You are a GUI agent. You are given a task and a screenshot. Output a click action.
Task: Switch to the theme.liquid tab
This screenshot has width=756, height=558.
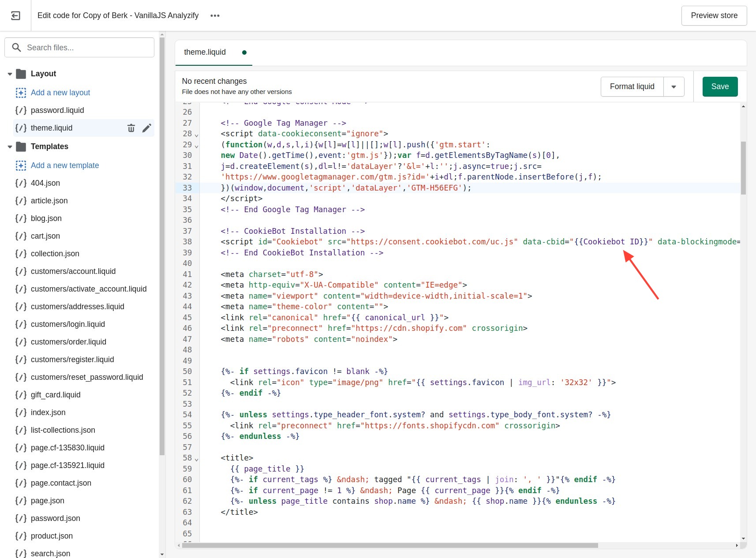205,52
